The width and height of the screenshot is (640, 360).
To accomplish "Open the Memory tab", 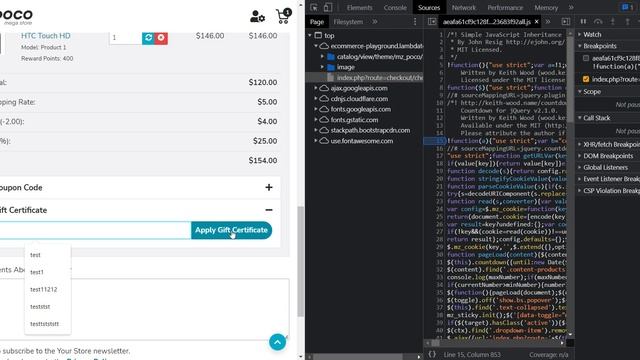I will (x=546, y=7).
